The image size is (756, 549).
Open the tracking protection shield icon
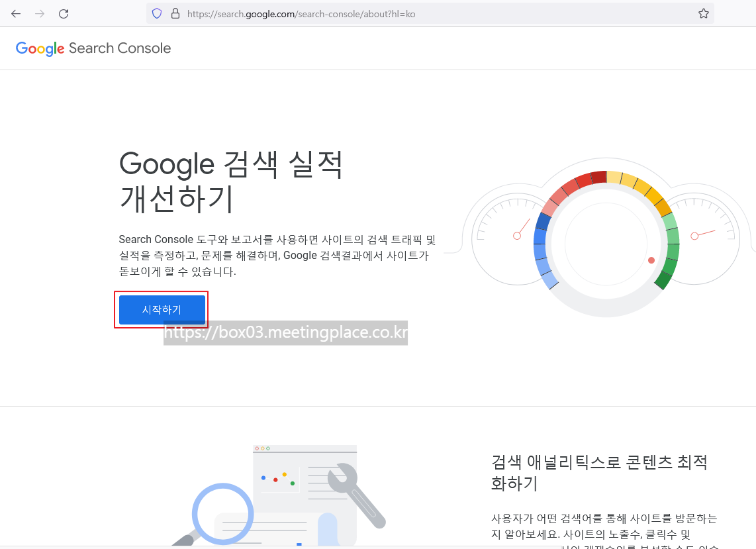point(157,13)
